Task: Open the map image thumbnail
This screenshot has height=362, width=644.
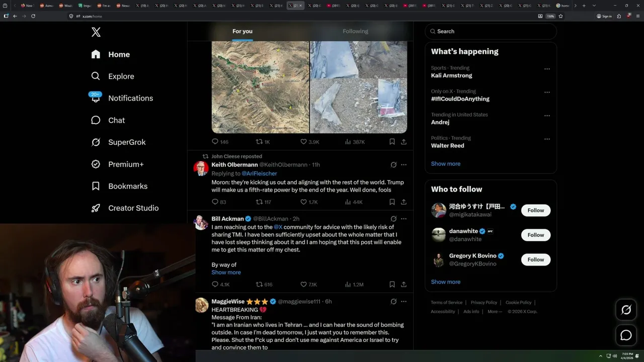Action: coord(260,87)
